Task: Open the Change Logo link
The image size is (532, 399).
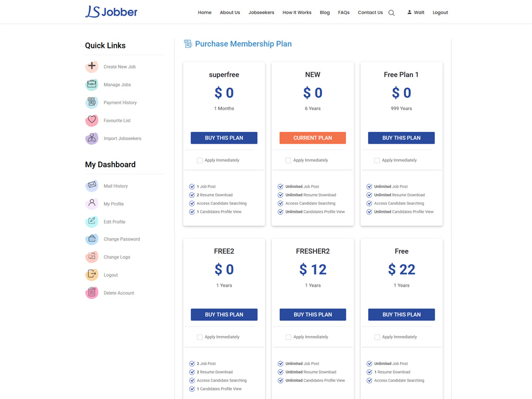Action: pyautogui.click(x=117, y=257)
